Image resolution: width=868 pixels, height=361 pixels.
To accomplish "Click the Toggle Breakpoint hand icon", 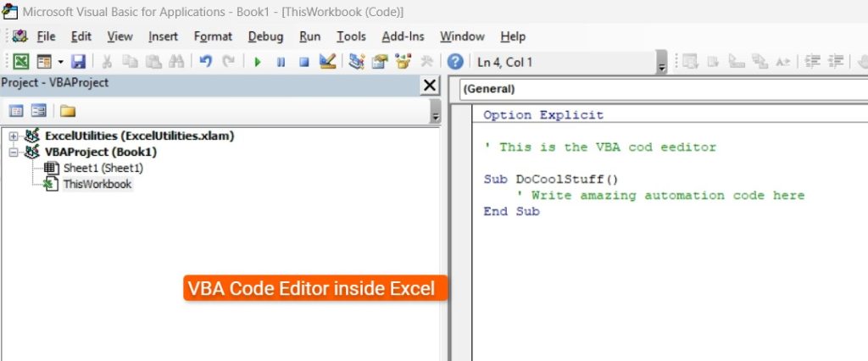I will tap(862, 62).
